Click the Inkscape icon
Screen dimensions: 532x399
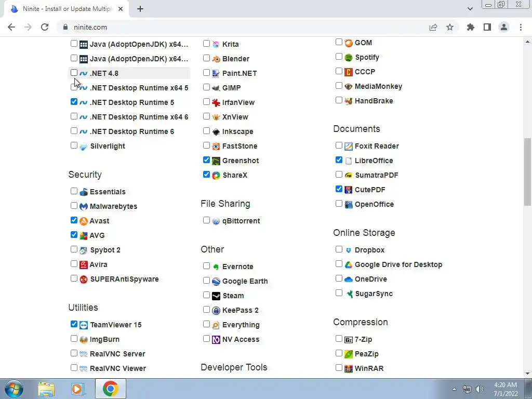click(216, 131)
